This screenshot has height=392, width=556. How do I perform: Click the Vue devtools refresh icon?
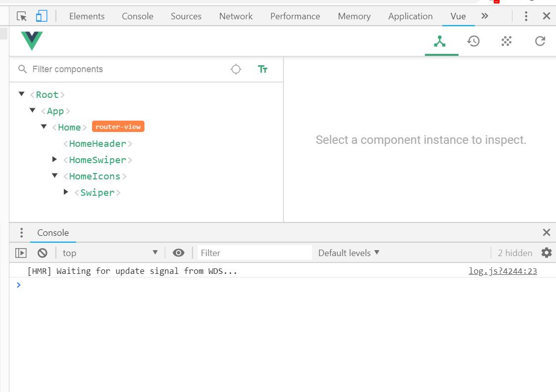(x=540, y=41)
